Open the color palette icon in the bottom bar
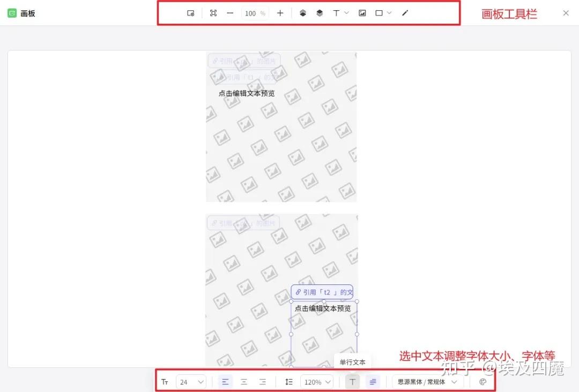The height and width of the screenshot is (392, 579). [482, 382]
